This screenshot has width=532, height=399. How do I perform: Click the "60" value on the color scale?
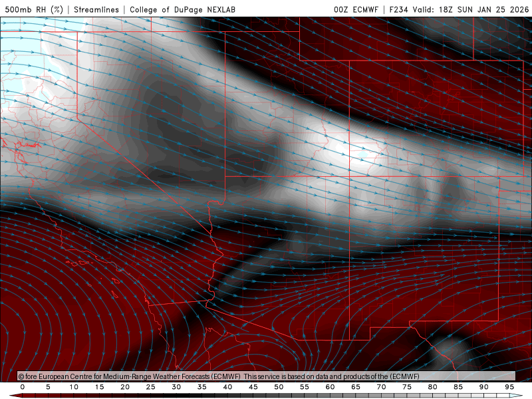coord(330,387)
